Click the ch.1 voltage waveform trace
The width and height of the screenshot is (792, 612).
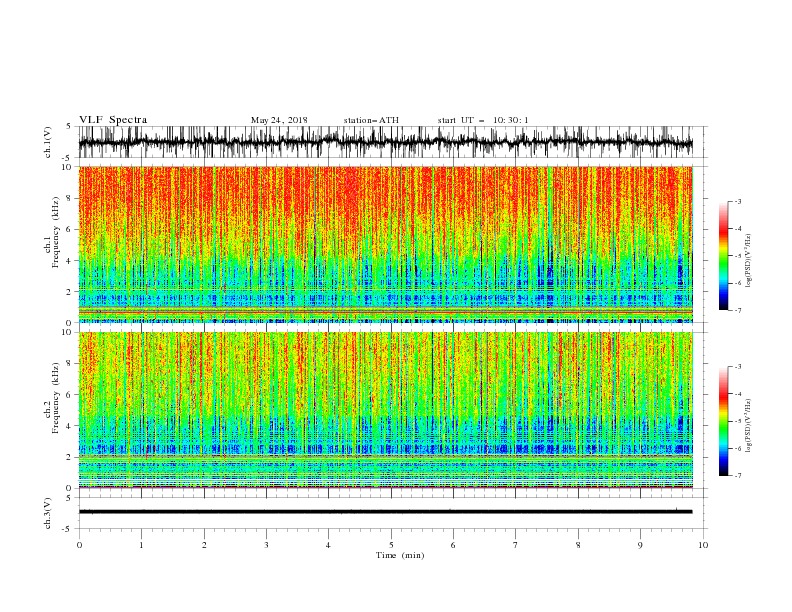pos(386,142)
